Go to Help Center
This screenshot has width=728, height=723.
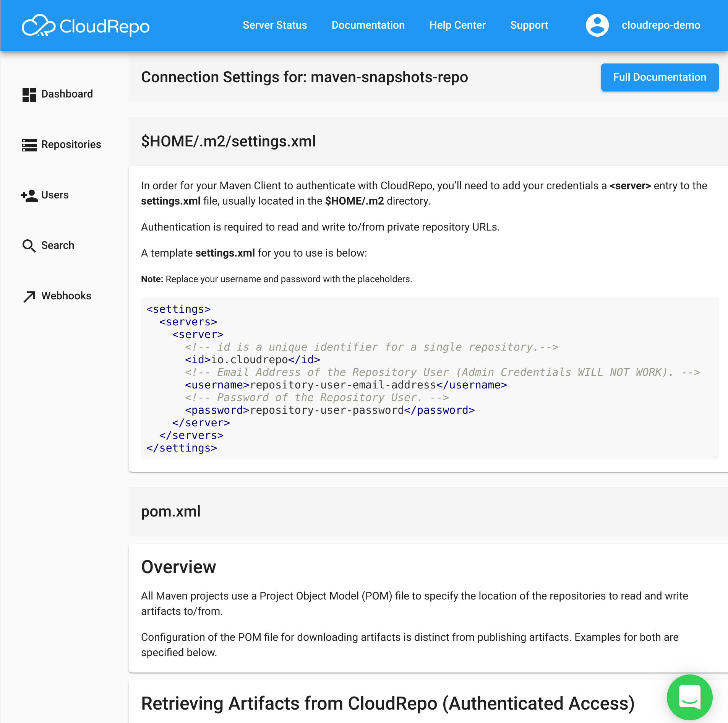pos(457,25)
